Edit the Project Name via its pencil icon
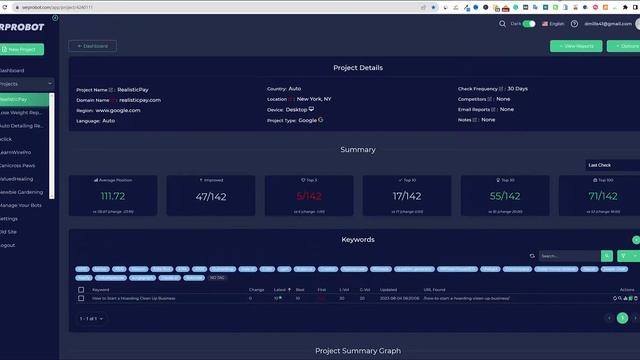This screenshot has width=640, height=360. pyautogui.click(x=111, y=90)
